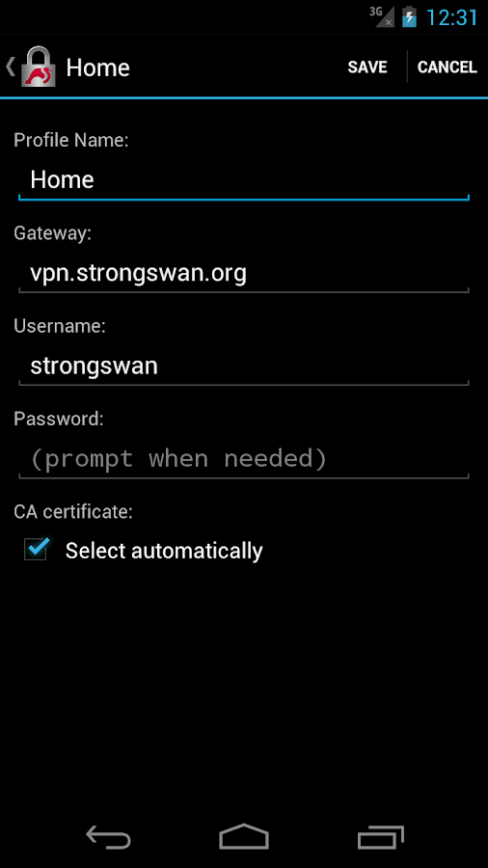Viewport: 488px width, 868px height.
Task: Edit the Gateway field vpn.strongswan.org
Action: tap(243, 274)
